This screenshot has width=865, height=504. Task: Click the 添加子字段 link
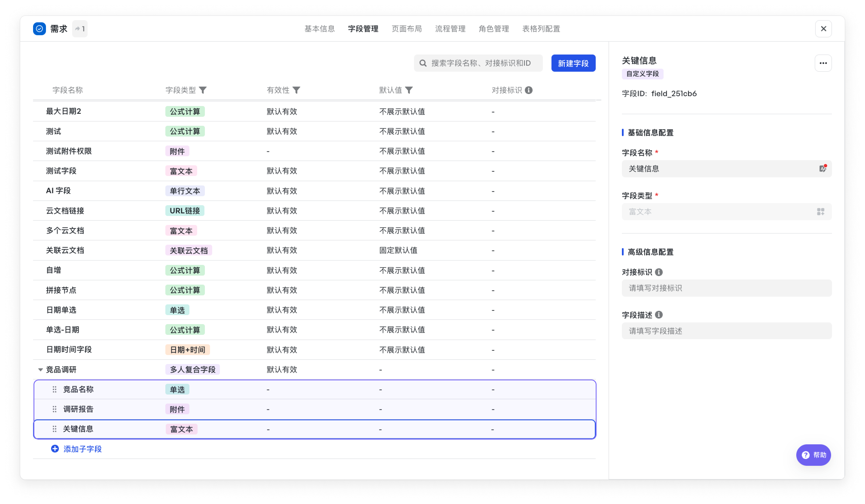82,449
